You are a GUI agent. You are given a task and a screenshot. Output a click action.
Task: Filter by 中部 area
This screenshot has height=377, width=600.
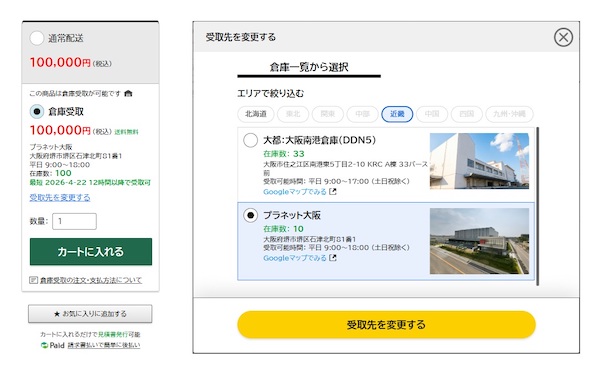(362, 114)
